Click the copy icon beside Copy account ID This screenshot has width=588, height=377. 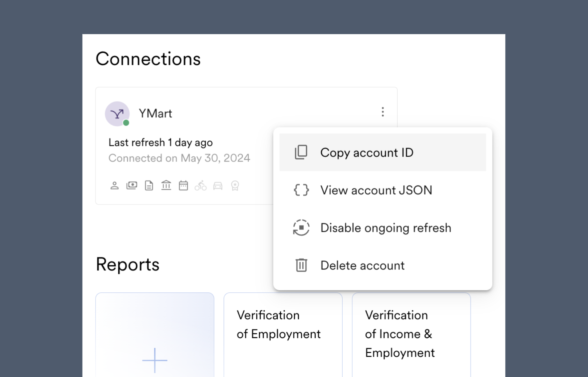click(301, 152)
